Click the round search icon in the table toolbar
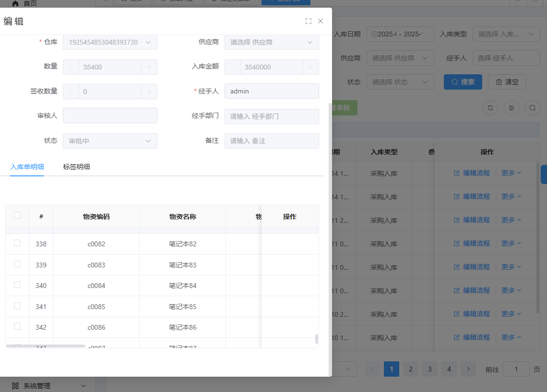Viewport: 547px width, 392px height. (532, 108)
